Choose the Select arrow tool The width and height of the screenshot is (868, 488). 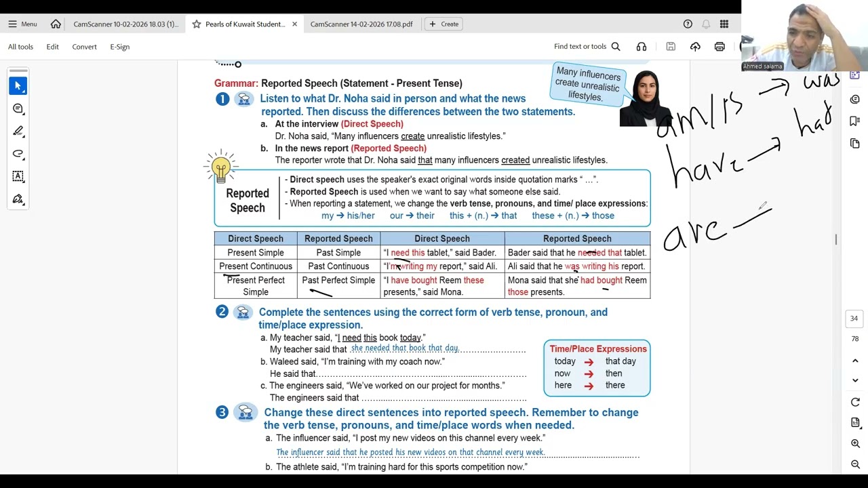[18, 86]
